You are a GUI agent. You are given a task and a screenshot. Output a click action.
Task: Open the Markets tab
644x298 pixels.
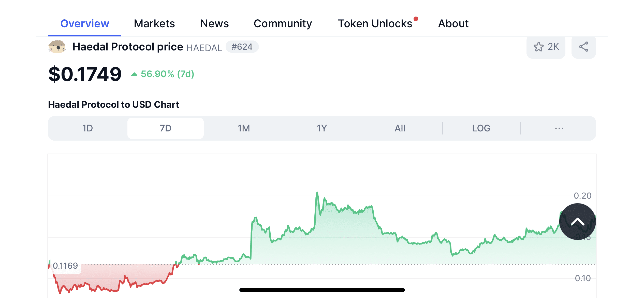point(154,23)
